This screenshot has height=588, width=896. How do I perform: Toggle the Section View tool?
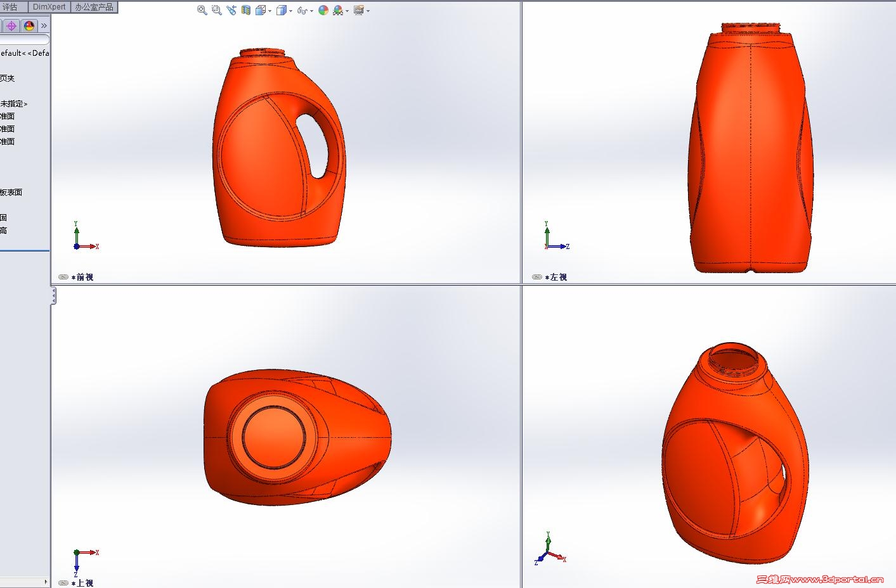[x=246, y=10]
